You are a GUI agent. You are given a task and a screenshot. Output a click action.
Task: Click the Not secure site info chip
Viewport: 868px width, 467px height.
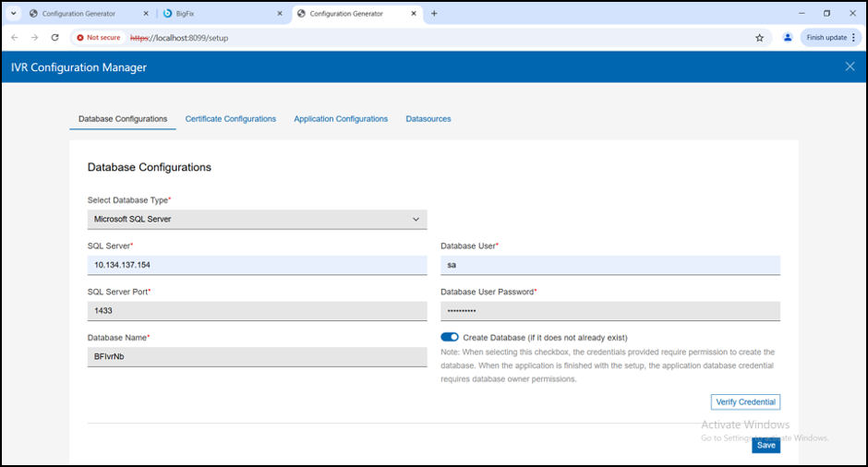[x=99, y=38]
